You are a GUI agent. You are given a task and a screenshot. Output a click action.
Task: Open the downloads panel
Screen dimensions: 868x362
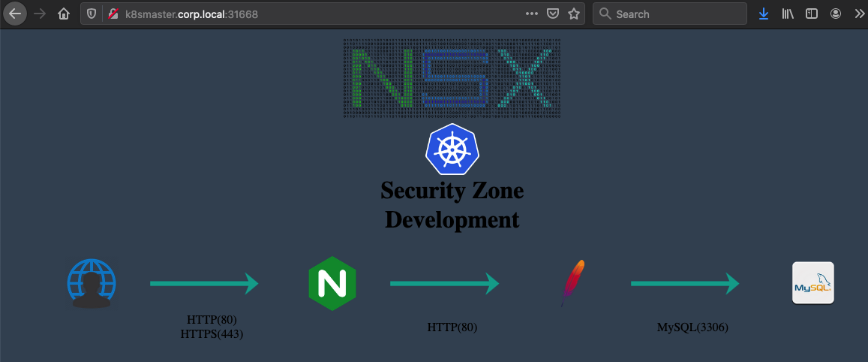pos(764,14)
